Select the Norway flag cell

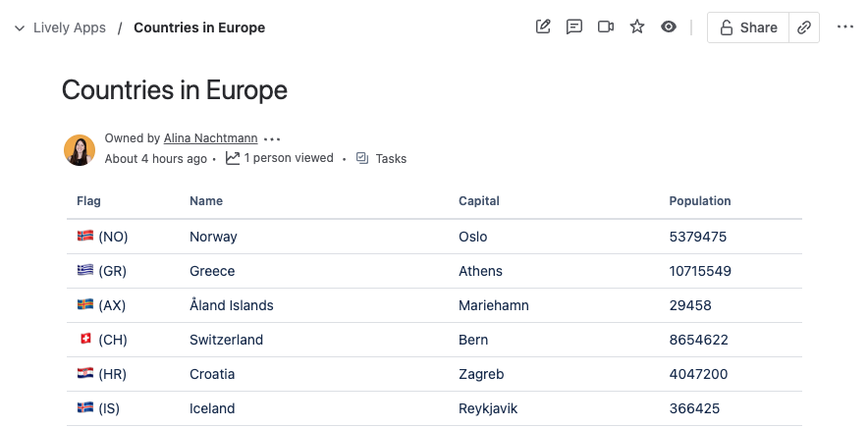[103, 237]
